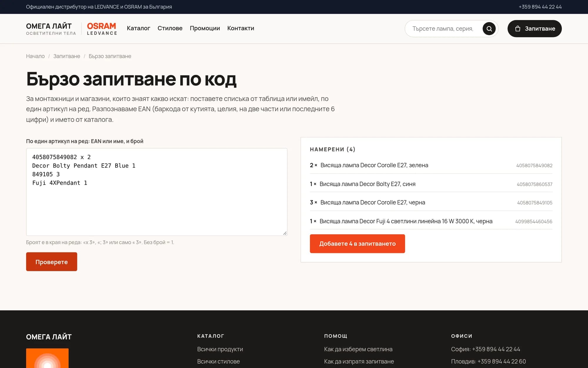Select the Decor Bolty E27, синя row
Screen dimensions: 588x368
point(431,184)
